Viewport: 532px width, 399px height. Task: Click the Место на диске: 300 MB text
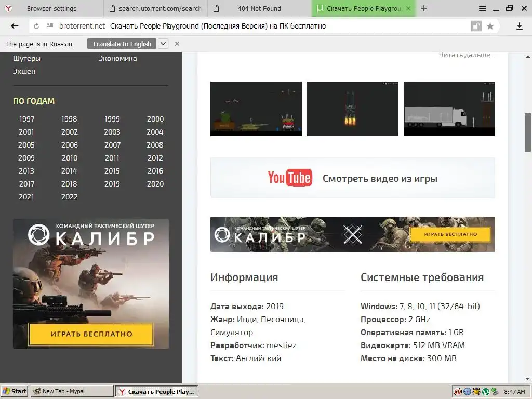(408, 358)
